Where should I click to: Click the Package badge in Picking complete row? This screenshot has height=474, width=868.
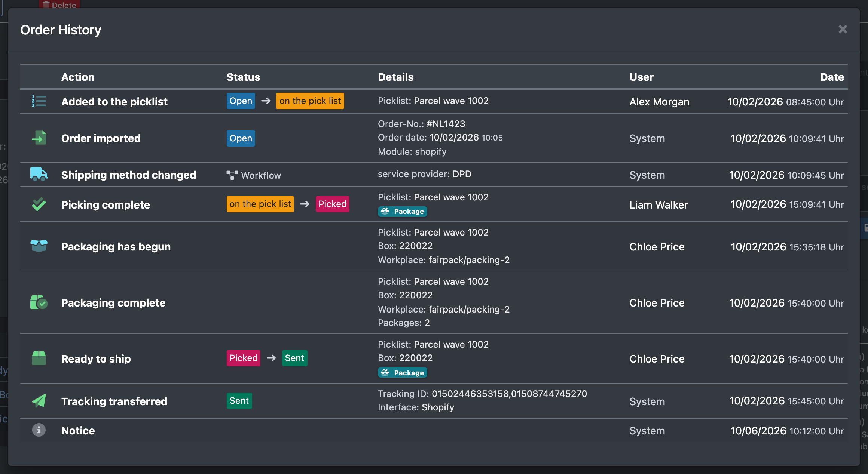pos(403,212)
